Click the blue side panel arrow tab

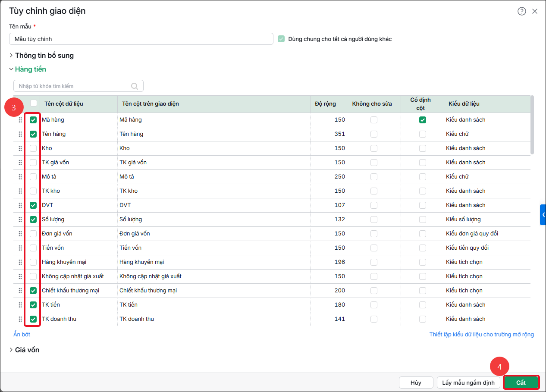pos(543,215)
